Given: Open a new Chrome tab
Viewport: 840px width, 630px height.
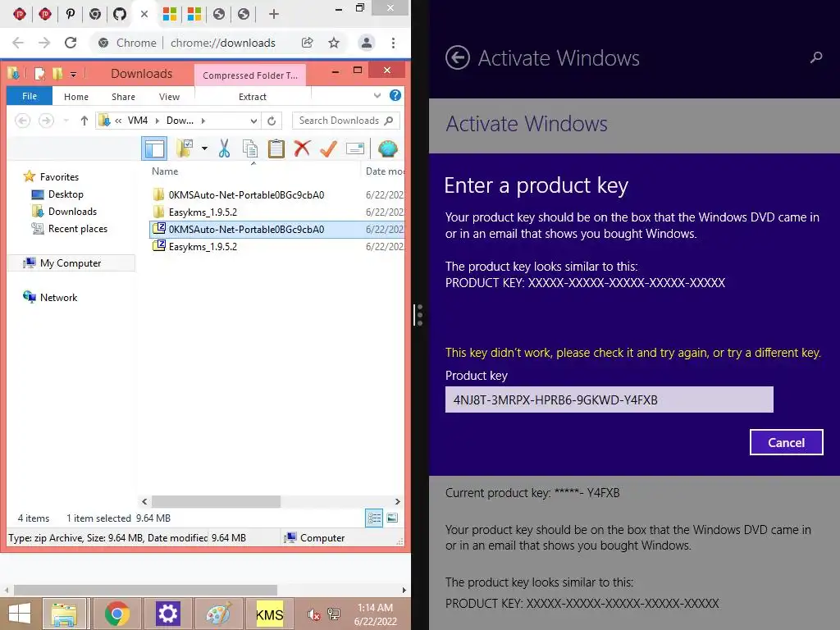Looking at the screenshot, I should click(274, 14).
